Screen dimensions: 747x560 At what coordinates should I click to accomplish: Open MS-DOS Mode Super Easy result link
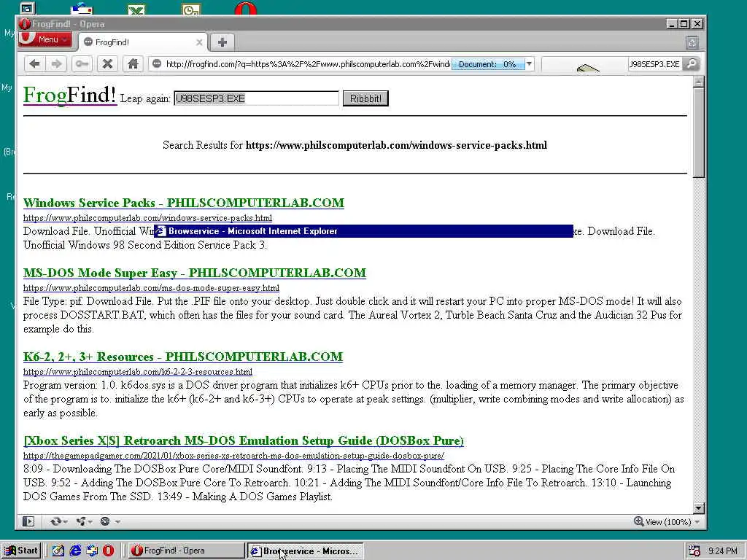[x=194, y=273]
